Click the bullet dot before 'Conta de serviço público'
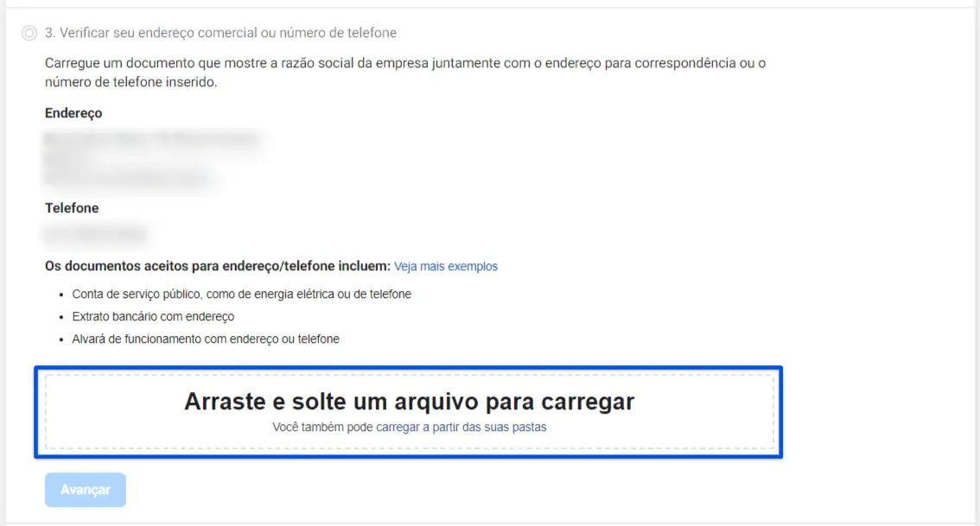The width and height of the screenshot is (980, 526). (x=61, y=295)
